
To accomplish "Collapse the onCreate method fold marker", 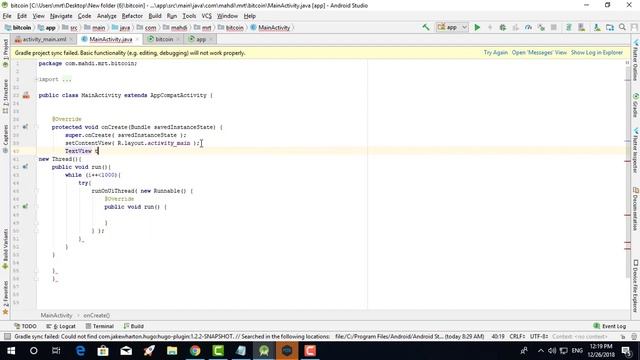I will click(36, 127).
